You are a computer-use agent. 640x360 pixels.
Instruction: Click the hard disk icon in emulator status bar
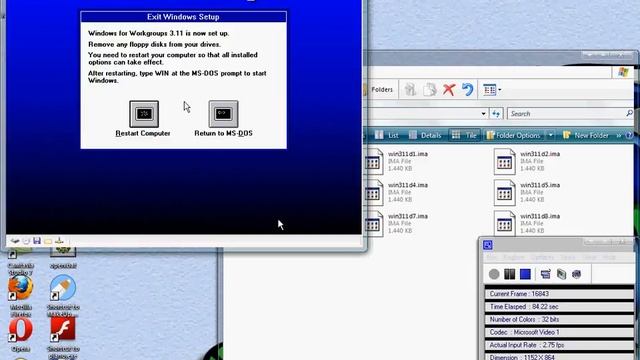15,241
